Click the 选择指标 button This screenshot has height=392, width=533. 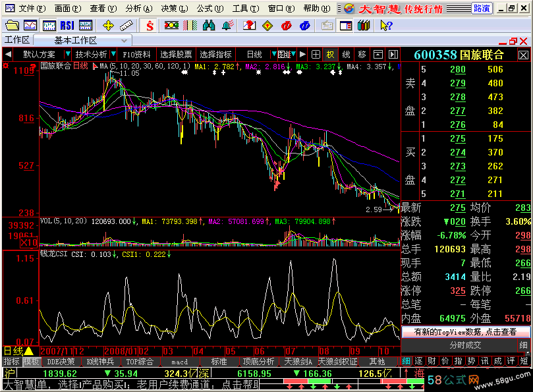tap(215, 55)
